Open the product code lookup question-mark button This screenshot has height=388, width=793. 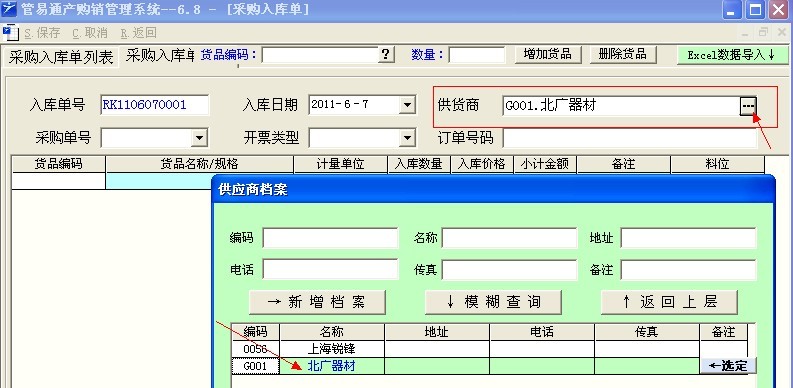[x=386, y=55]
